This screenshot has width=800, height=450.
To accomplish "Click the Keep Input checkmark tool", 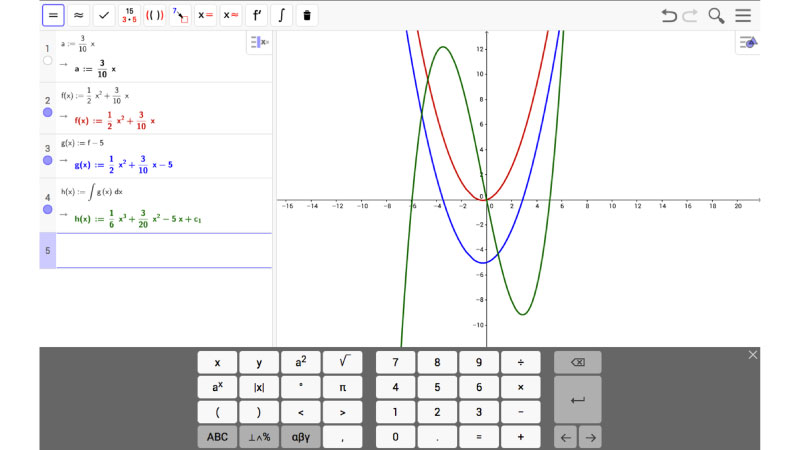I will [x=104, y=16].
